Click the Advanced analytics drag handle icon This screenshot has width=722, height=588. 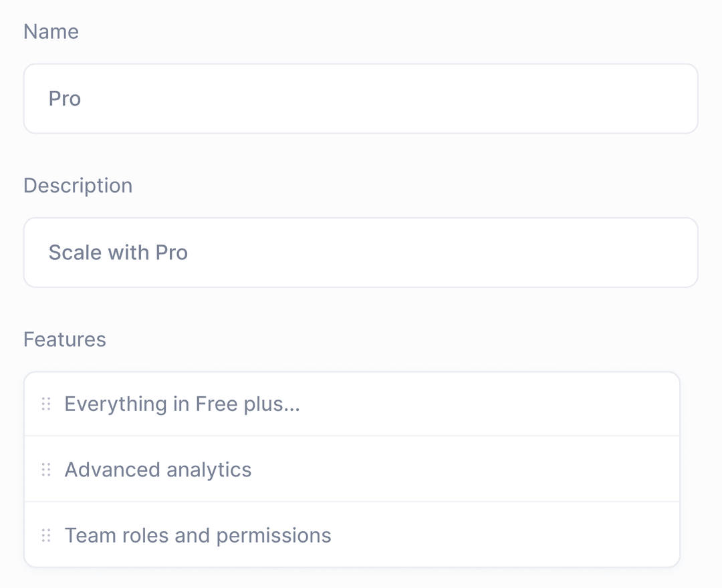pos(46,470)
